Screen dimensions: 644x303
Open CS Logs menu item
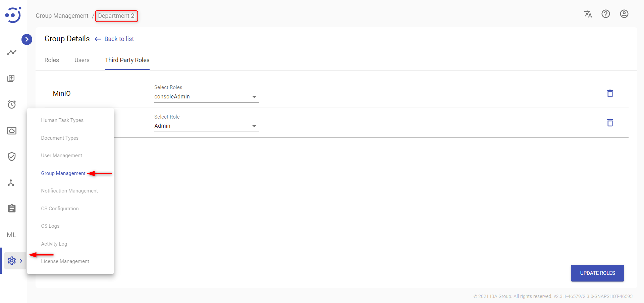pos(50,226)
